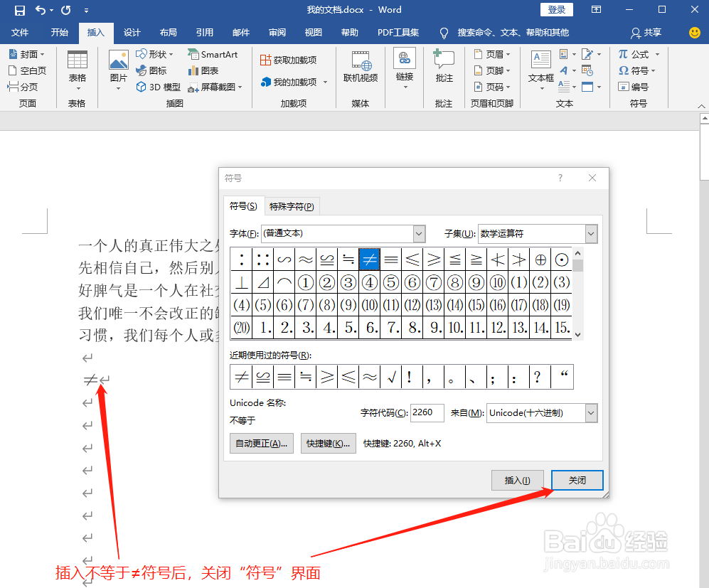Insert a 3D 模型
Image resolution: width=709 pixels, height=588 pixels.
tap(159, 87)
